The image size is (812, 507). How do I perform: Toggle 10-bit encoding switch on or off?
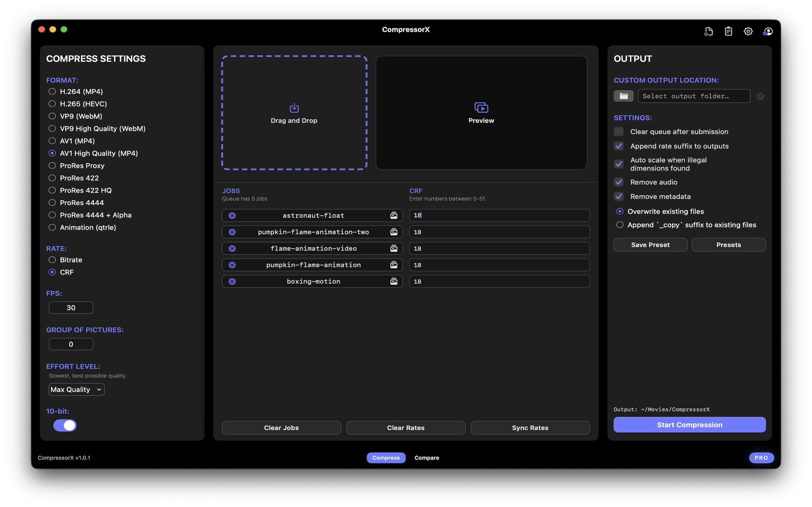pyautogui.click(x=65, y=425)
